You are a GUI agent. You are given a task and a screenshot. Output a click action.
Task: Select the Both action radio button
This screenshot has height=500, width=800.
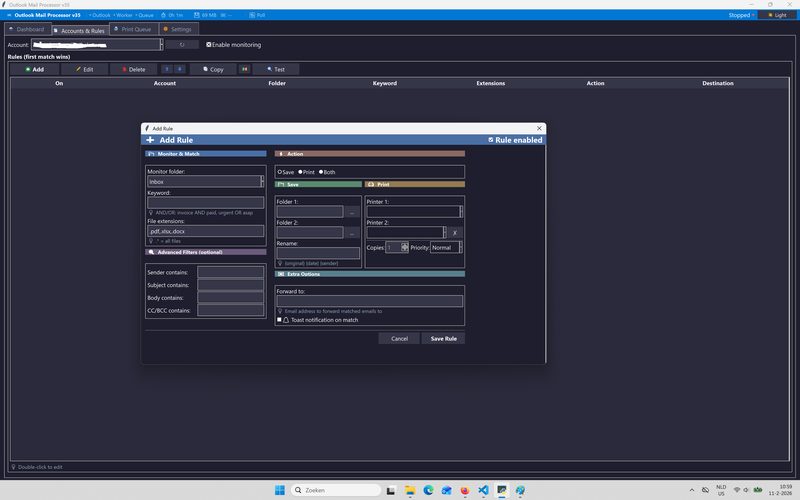pyautogui.click(x=321, y=172)
